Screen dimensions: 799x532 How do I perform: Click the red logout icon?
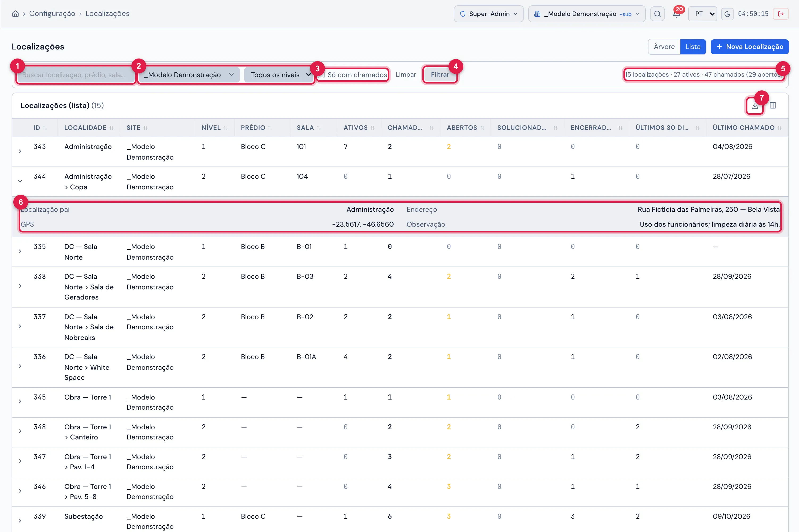[781, 14]
